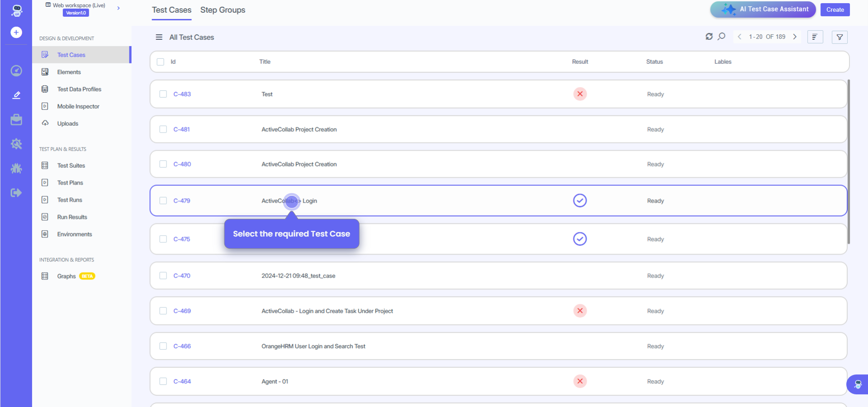Launch the AI Test Case Assistant

763,9
